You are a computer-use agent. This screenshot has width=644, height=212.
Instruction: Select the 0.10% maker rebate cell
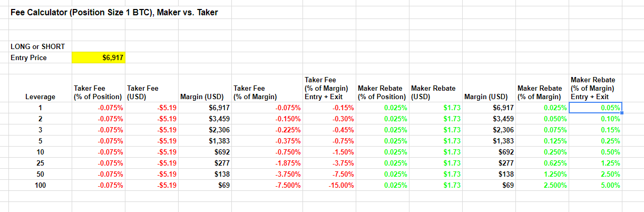tap(596, 119)
